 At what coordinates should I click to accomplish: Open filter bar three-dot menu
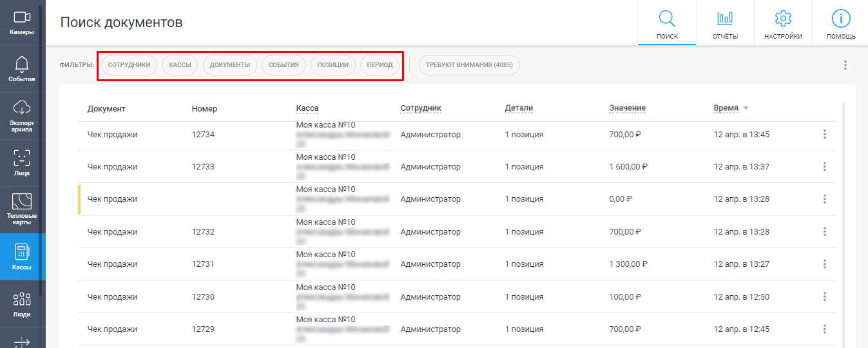coord(845,65)
